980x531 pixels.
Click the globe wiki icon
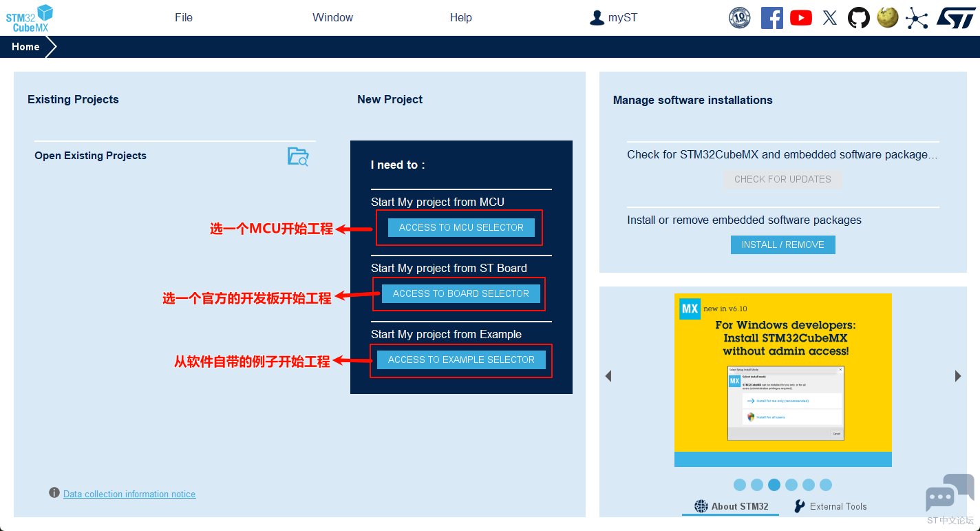(x=888, y=18)
